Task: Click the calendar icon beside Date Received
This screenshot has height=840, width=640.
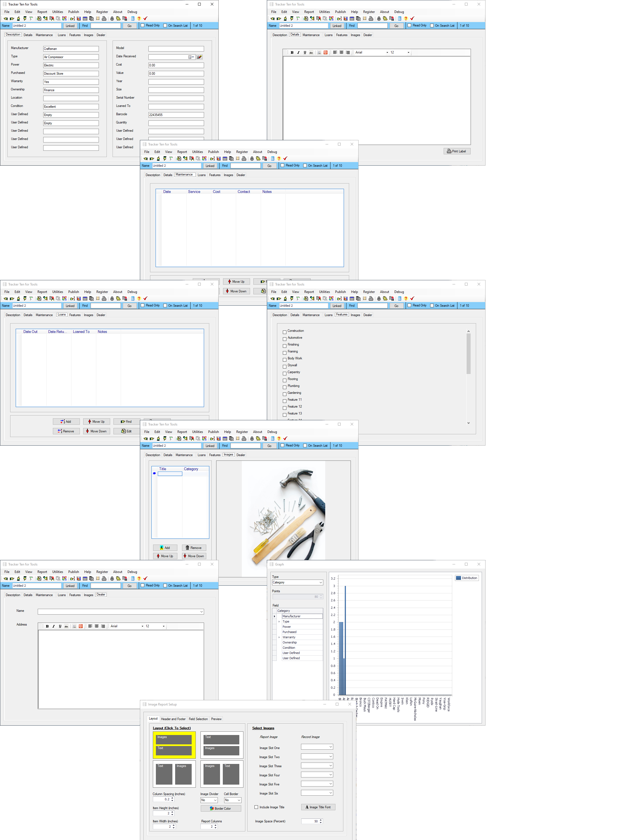Action: coord(191,57)
